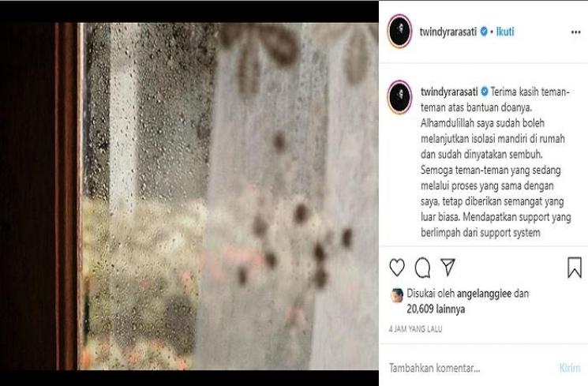Click the angelanggiee liker avatar
This screenshot has width=588, height=386.
[397, 295]
